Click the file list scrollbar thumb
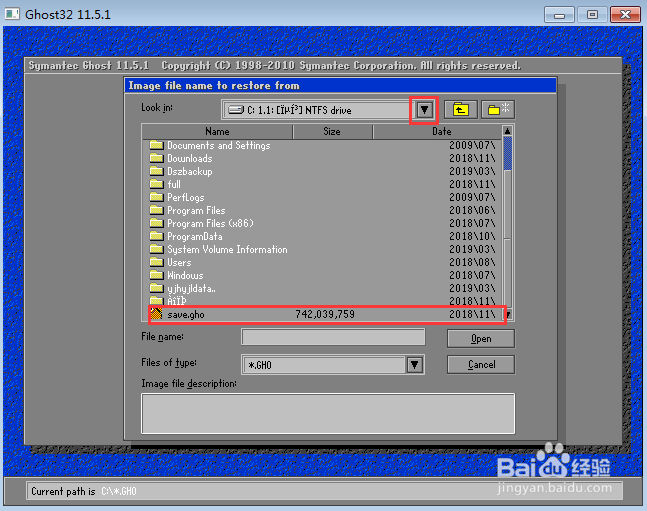The width and height of the screenshot is (647, 511). [508, 153]
